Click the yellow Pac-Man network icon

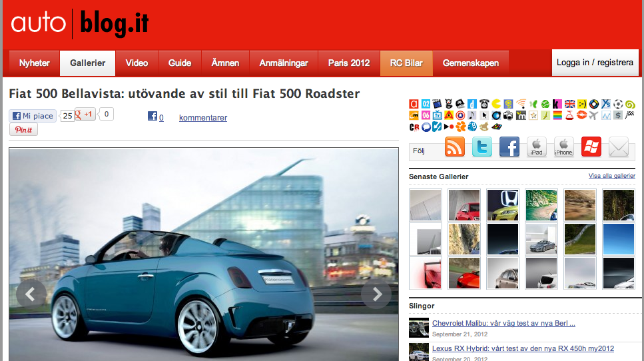coord(496,104)
